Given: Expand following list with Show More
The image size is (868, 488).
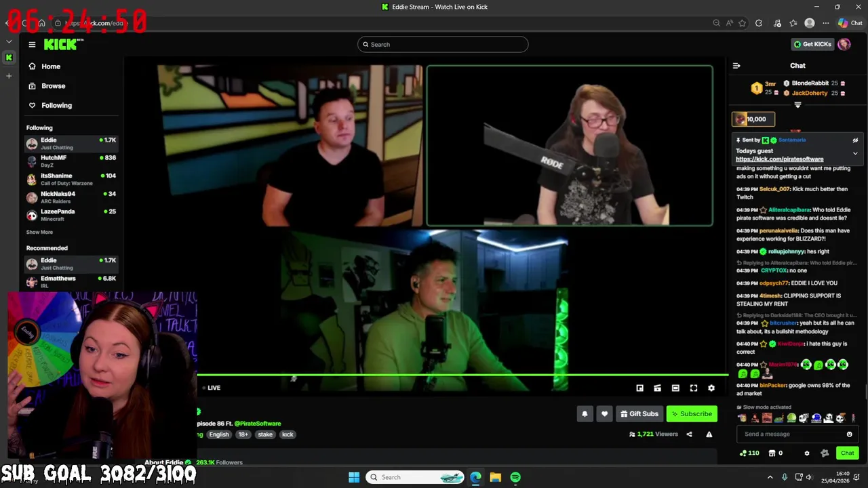Looking at the screenshot, I should (x=39, y=232).
